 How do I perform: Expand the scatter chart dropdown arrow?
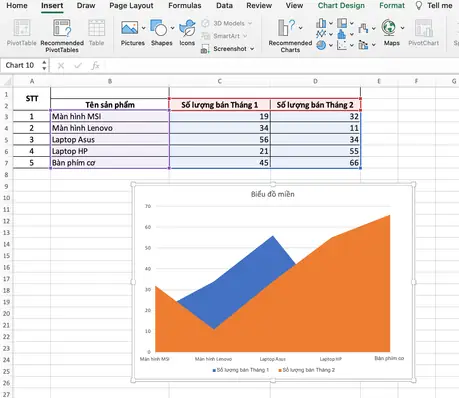[x=352, y=45]
